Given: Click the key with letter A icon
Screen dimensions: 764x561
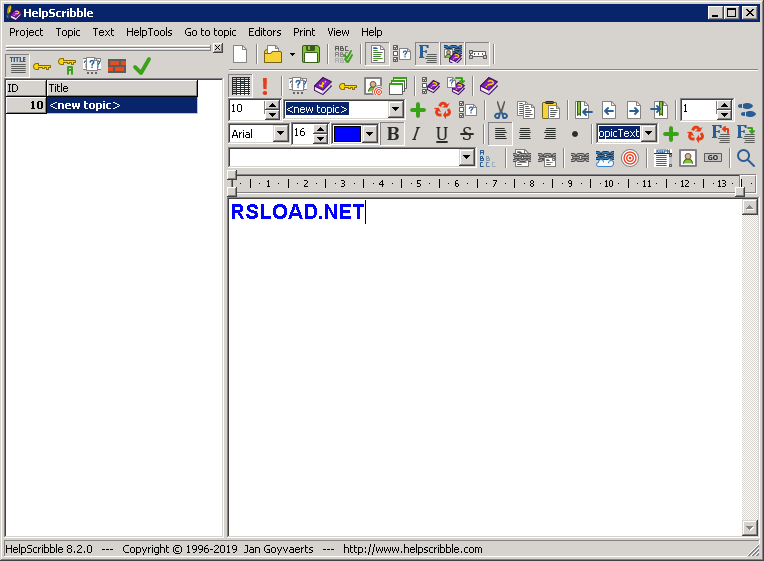Looking at the screenshot, I should (67, 65).
